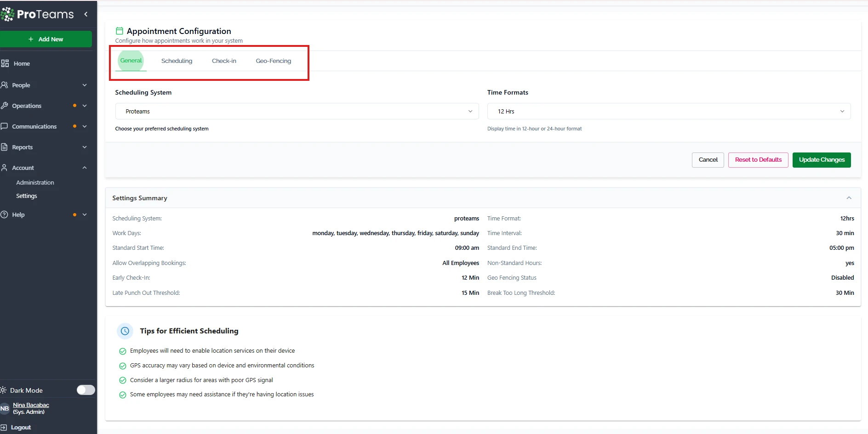Image resolution: width=868 pixels, height=434 pixels.
Task: Click the Reports document icon
Action: point(5,147)
